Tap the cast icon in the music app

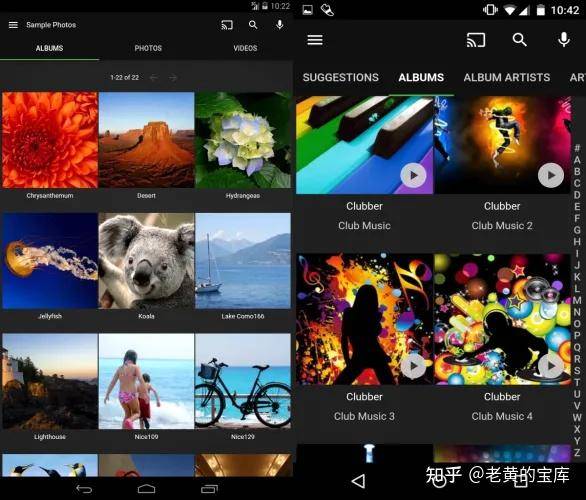pyautogui.click(x=476, y=40)
